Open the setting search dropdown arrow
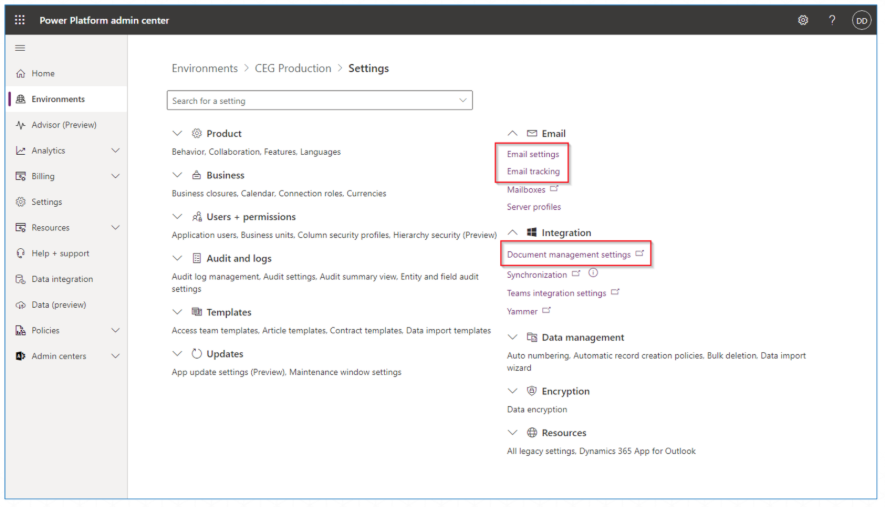This screenshot has height=507, width=886. pyautogui.click(x=460, y=101)
